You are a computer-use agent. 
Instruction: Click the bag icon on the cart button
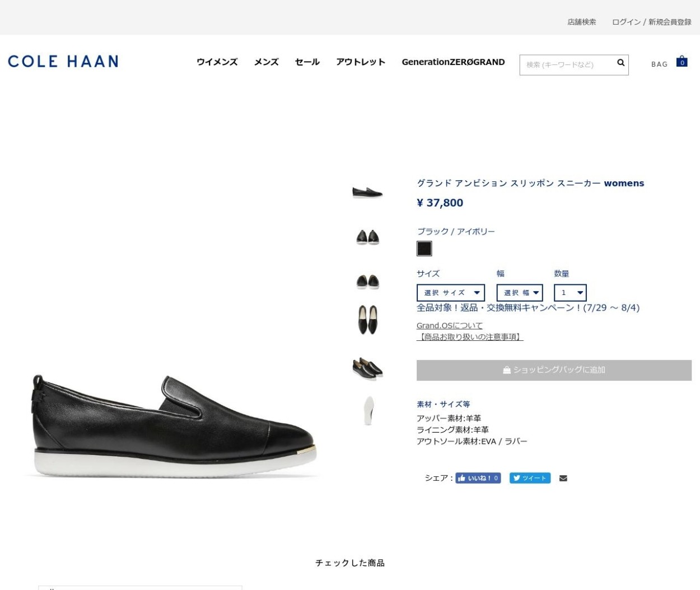pos(506,369)
